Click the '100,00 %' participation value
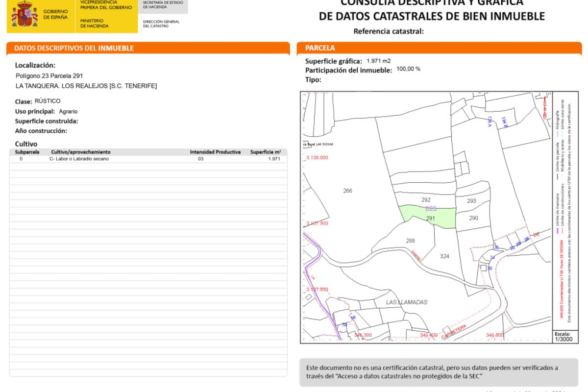 pos(408,69)
